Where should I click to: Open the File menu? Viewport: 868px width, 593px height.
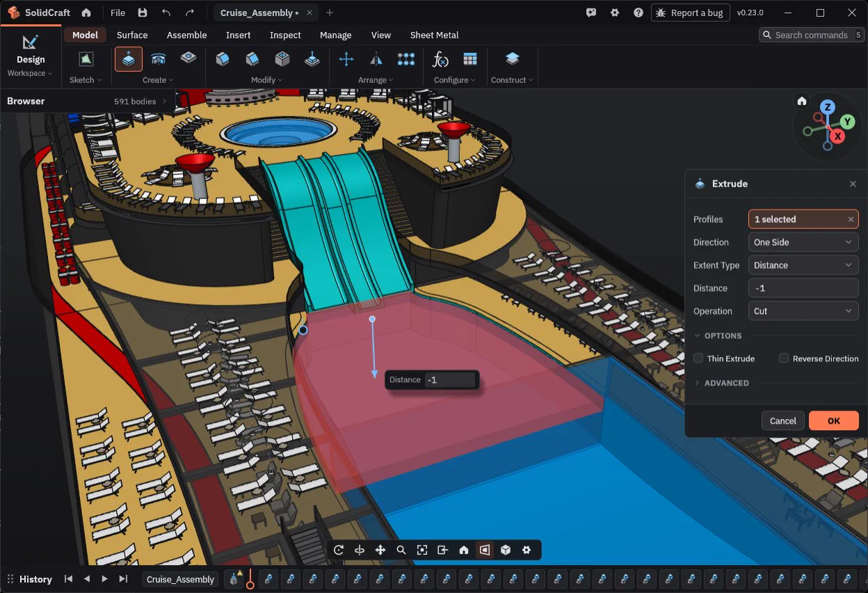[x=118, y=13]
